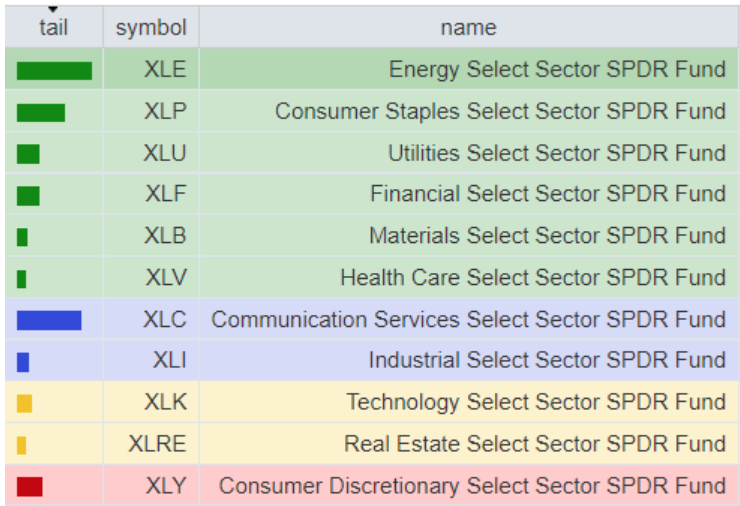The width and height of the screenshot is (740, 506).
Task: Open Technology Select Sector SPDR Fund row
Action: click(536, 403)
